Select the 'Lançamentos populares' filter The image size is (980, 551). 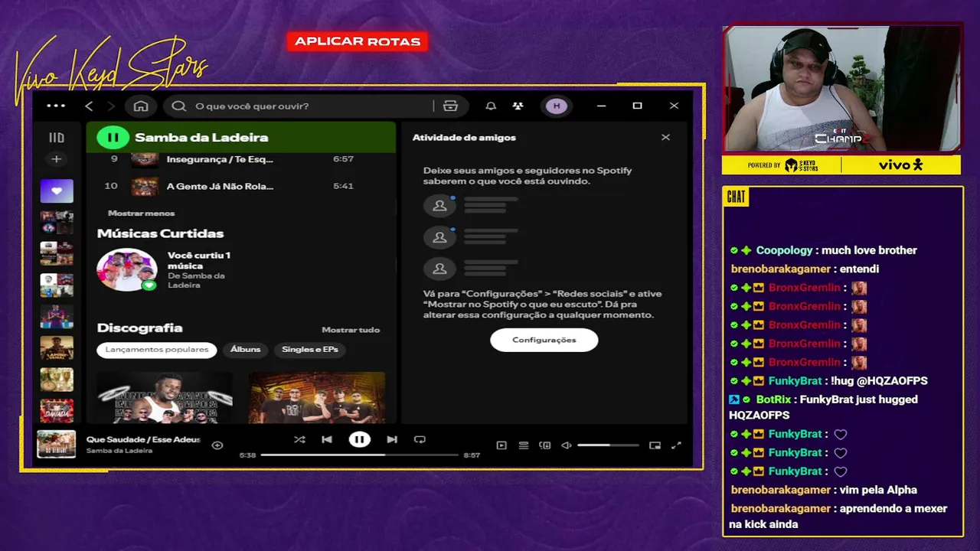click(157, 350)
